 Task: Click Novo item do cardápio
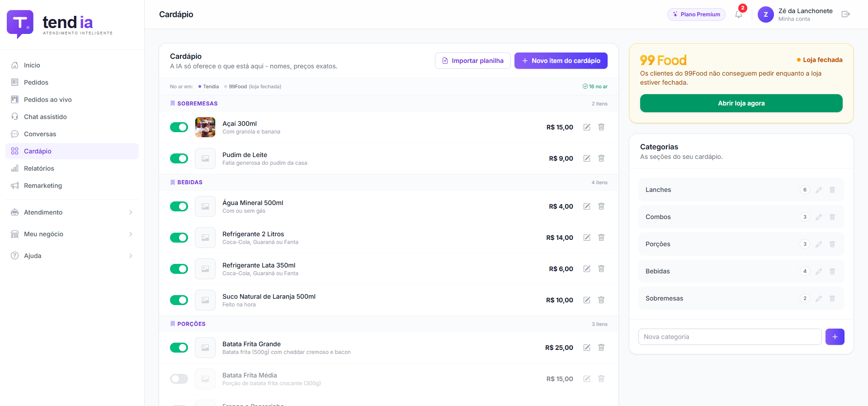(x=561, y=61)
